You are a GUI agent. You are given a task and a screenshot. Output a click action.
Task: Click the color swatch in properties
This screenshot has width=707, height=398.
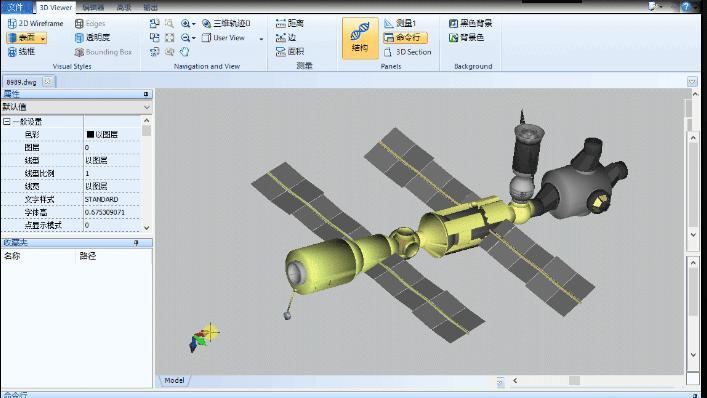pos(90,134)
